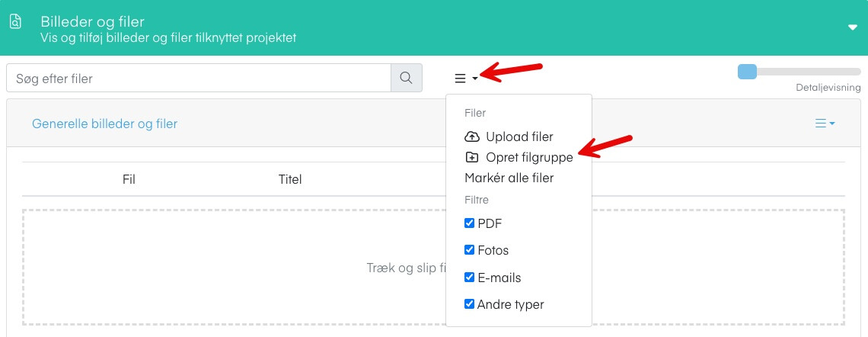The width and height of the screenshot is (868, 337).
Task: Uncheck the Fotos filter checkbox
Action: pyautogui.click(x=470, y=250)
